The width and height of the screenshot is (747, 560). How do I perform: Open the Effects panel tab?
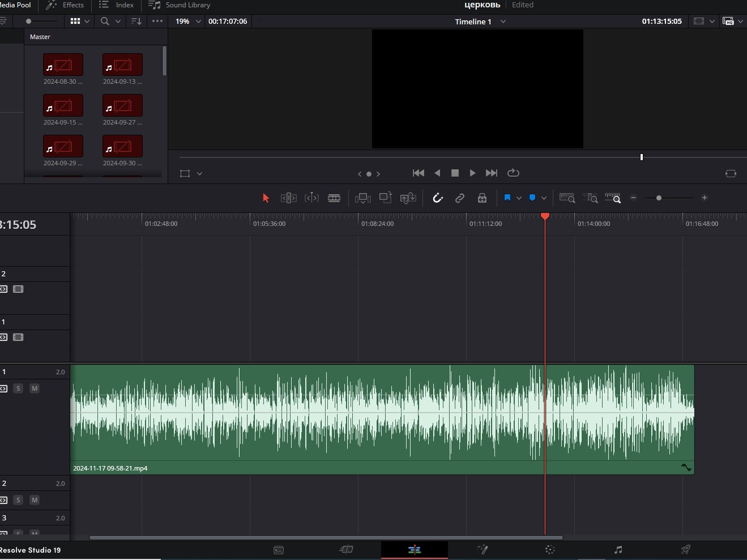tap(65, 5)
